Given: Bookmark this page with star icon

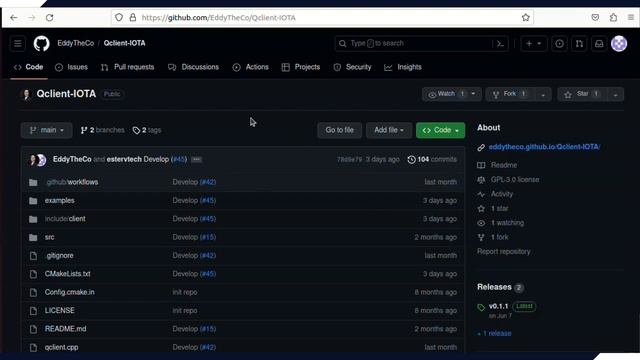Looking at the screenshot, I should [526, 18].
